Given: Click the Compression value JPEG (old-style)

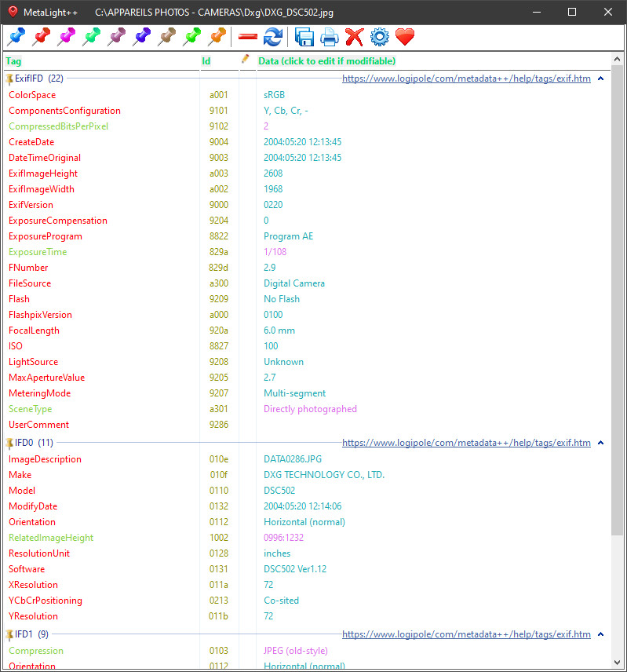Looking at the screenshot, I should (x=296, y=651).
